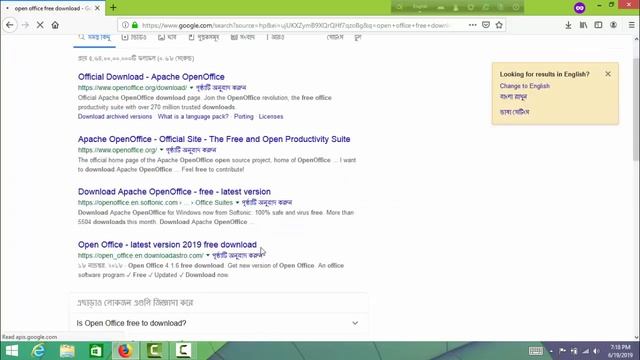Open the Library menu
Screen dimensions: 640x360
point(583,25)
